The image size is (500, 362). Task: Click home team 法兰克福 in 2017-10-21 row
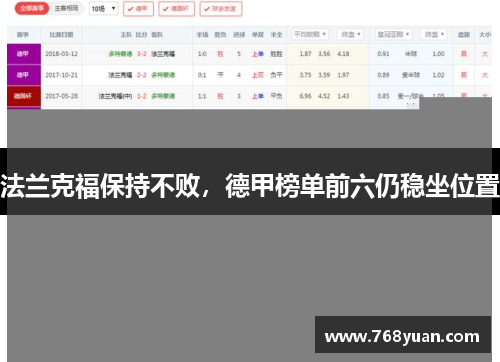[x=120, y=75]
